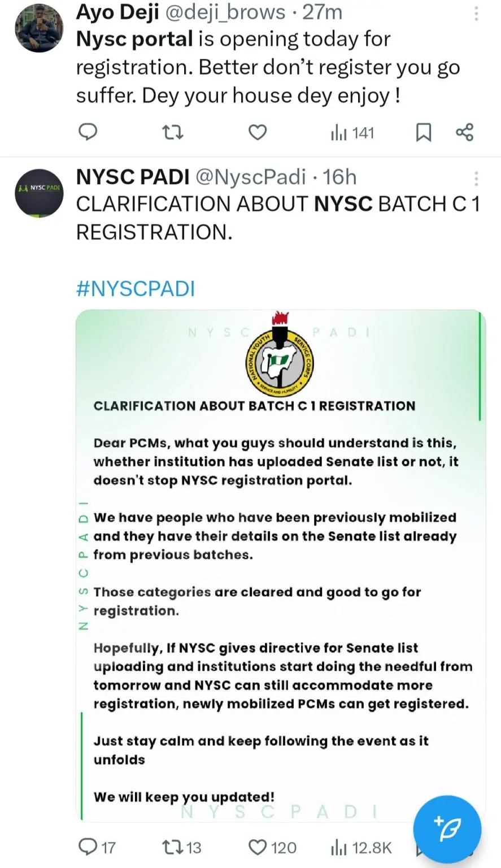Like Ayo Deji's tweet
This screenshot has height=868, width=501.
tap(258, 132)
